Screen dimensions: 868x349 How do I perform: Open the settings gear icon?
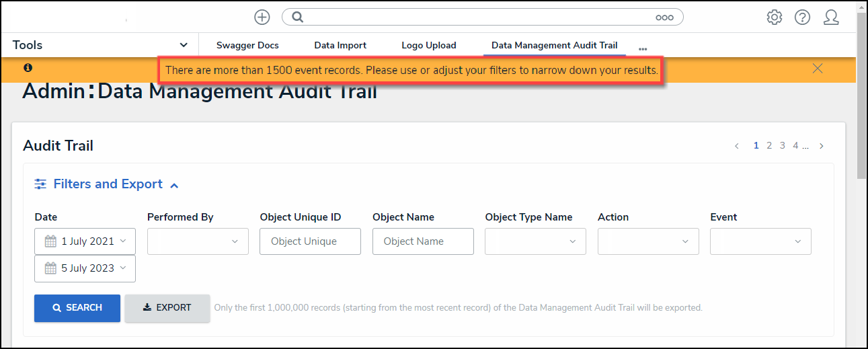(x=775, y=17)
